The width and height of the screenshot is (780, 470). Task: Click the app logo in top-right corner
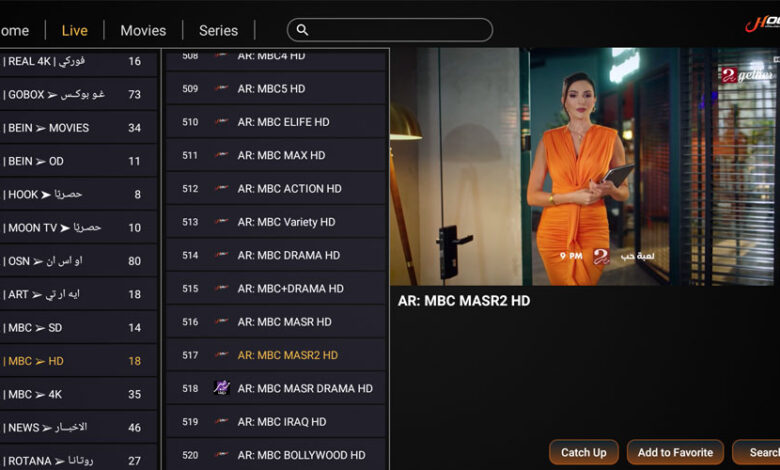pyautogui.click(x=760, y=24)
